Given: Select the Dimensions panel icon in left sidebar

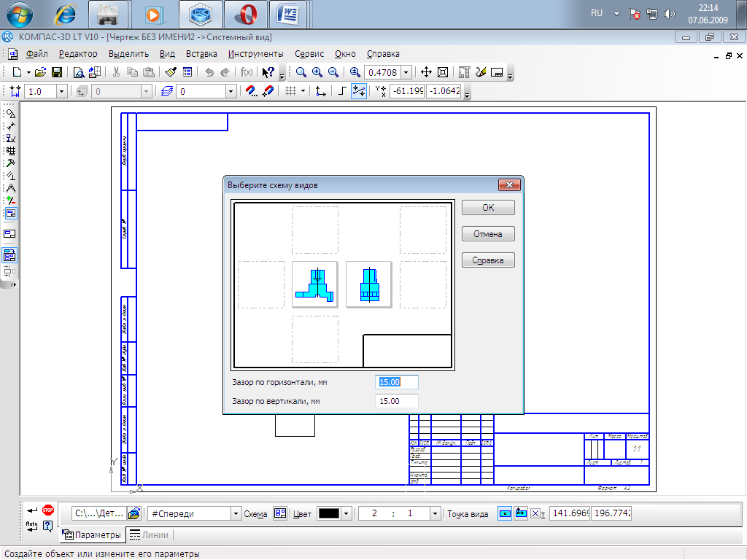Looking at the screenshot, I should tap(10, 126).
